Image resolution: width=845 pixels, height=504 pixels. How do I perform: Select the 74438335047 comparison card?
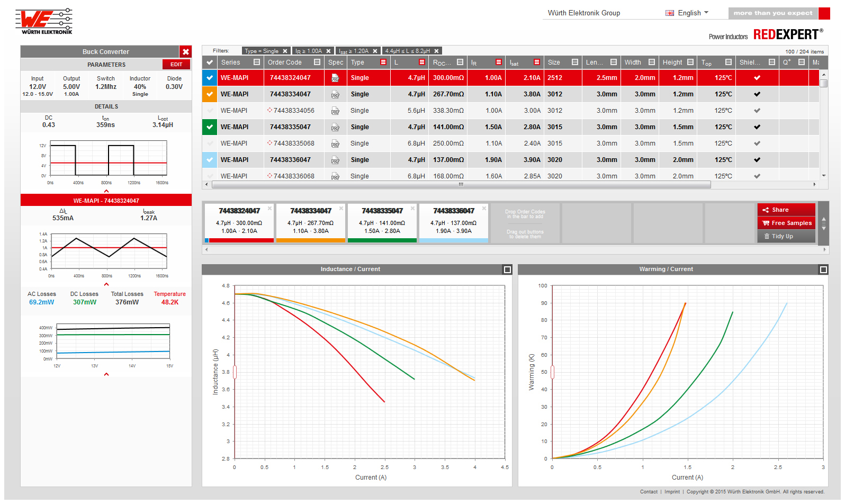(382, 223)
